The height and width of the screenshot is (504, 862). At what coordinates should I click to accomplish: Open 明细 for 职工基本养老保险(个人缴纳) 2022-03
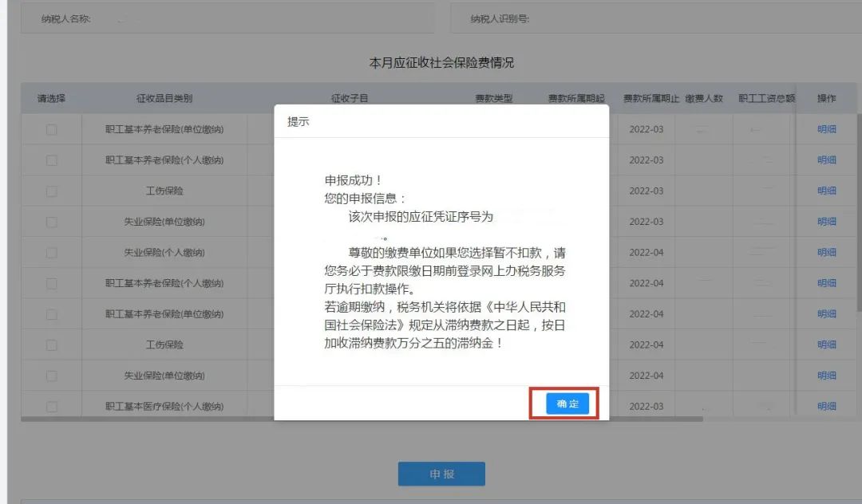click(826, 159)
